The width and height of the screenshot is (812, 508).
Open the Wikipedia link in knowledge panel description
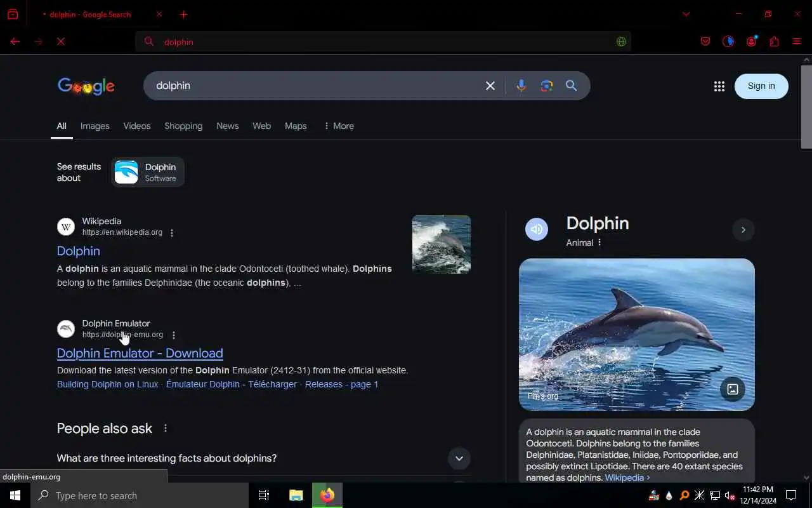coord(627,478)
